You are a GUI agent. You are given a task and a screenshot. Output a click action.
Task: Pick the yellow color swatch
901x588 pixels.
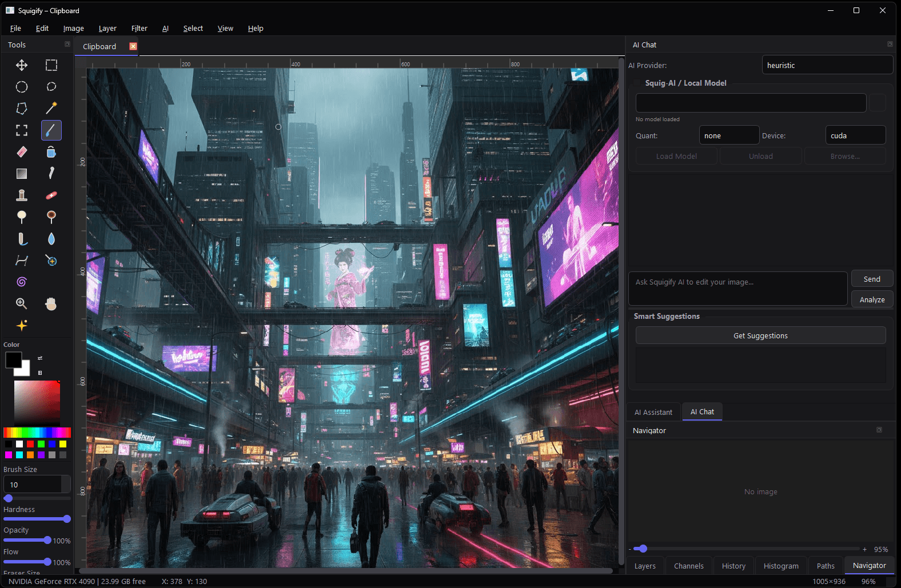click(63, 444)
